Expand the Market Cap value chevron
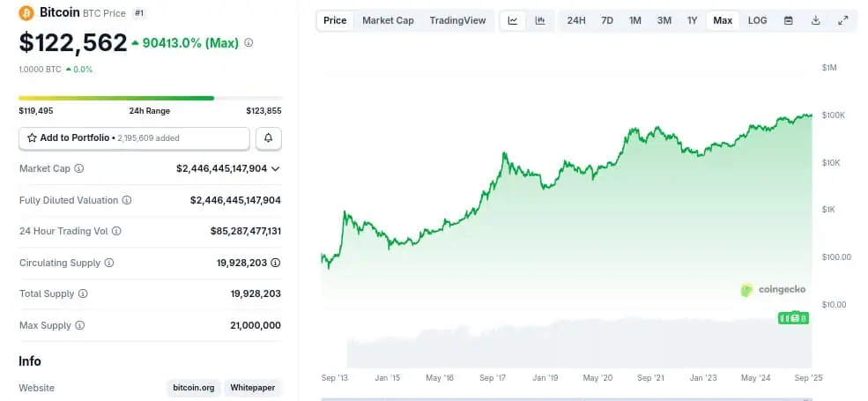 pyautogui.click(x=276, y=168)
